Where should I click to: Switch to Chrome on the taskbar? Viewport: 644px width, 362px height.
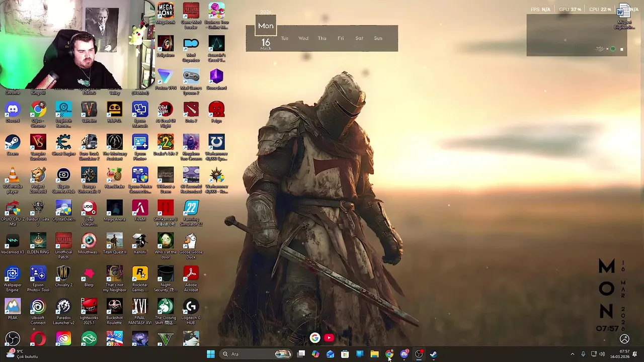point(389,354)
